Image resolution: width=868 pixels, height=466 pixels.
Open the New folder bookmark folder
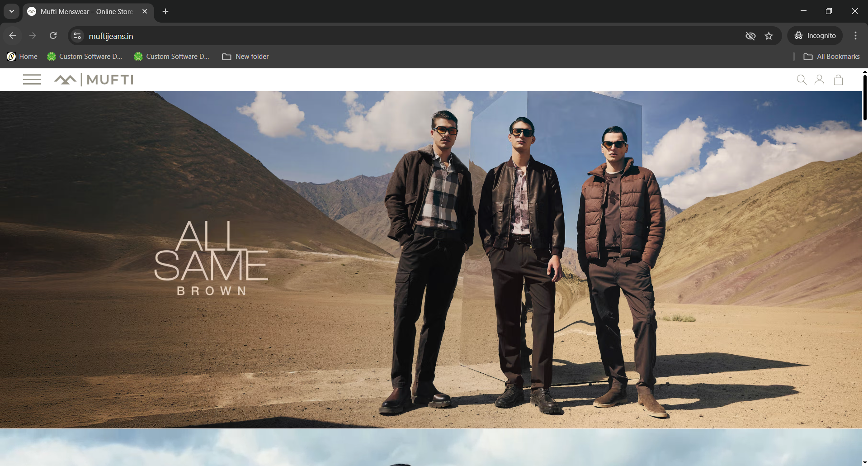pos(245,57)
